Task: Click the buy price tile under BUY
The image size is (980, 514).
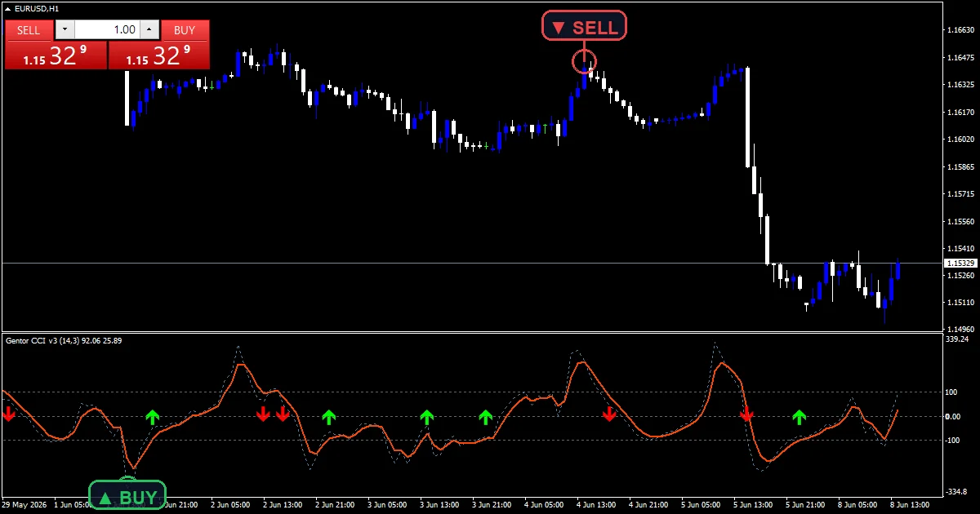Action: (x=158, y=55)
